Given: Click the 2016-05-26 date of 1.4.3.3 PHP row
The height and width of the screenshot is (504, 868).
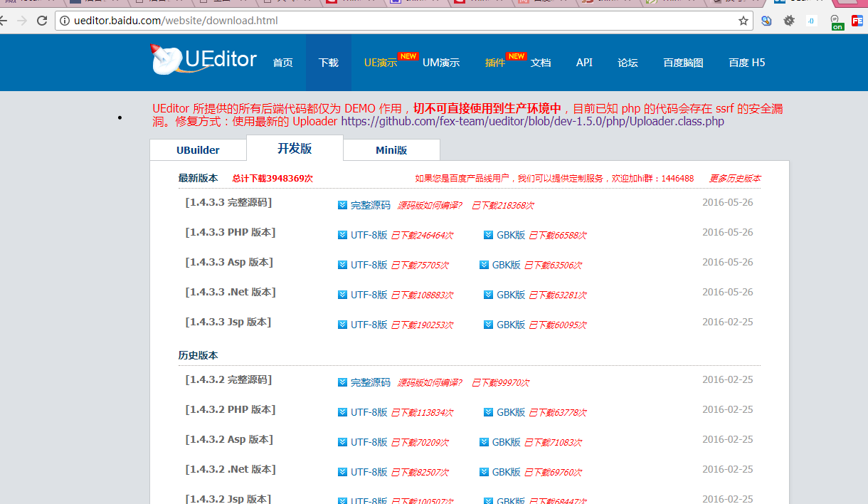Looking at the screenshot, I should coord(727,233).
